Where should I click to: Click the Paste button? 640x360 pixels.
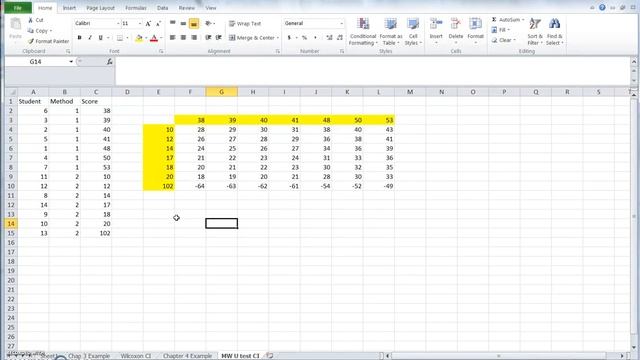pyautogui.click(x=16, y=29)
